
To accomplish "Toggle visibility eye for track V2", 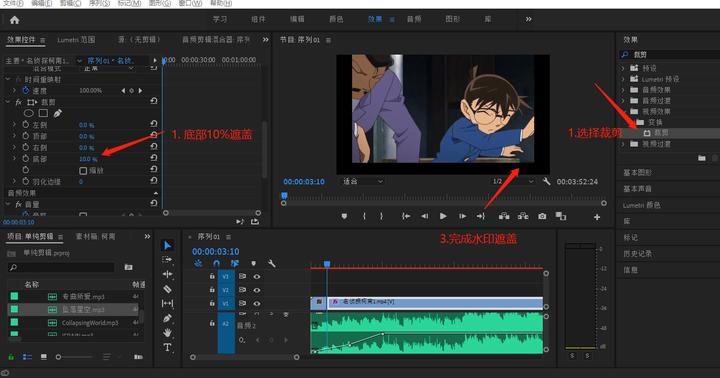I will tap(257, 290).
